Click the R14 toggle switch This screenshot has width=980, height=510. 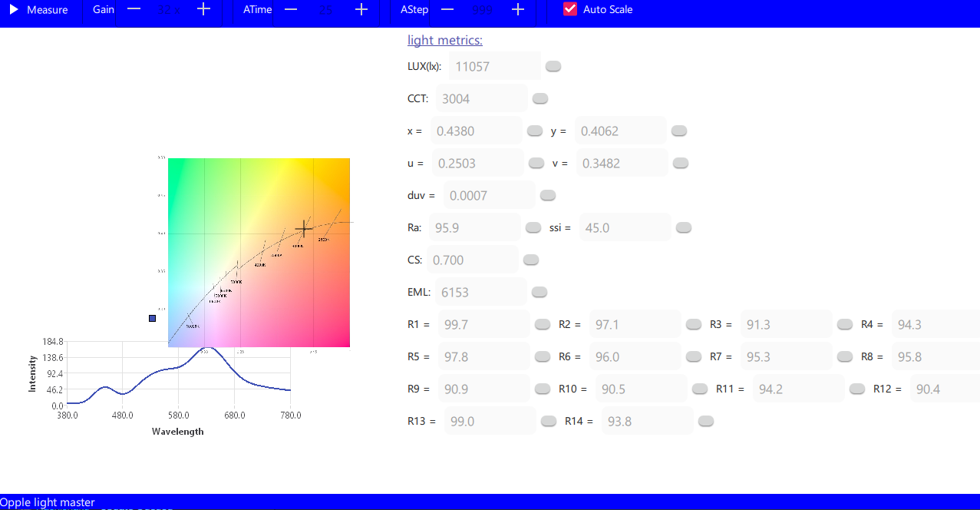[x=706, y=422]
